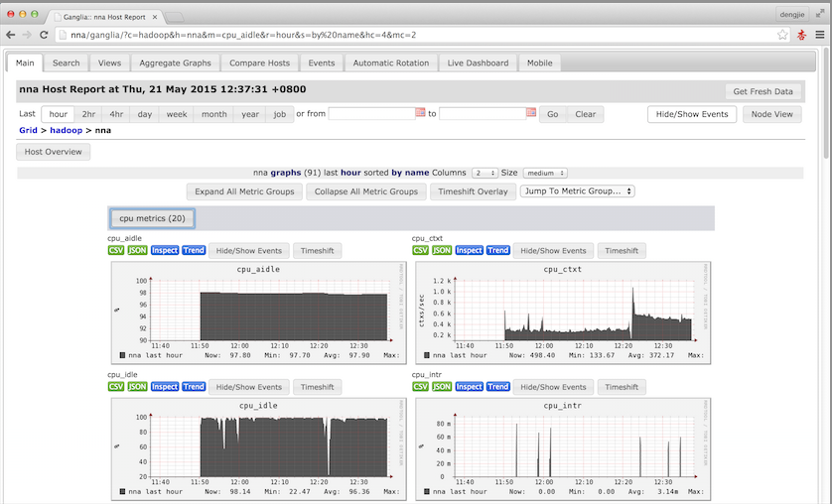Open calendar picker for the to date
832x504 pixels.
coord(531,112)
